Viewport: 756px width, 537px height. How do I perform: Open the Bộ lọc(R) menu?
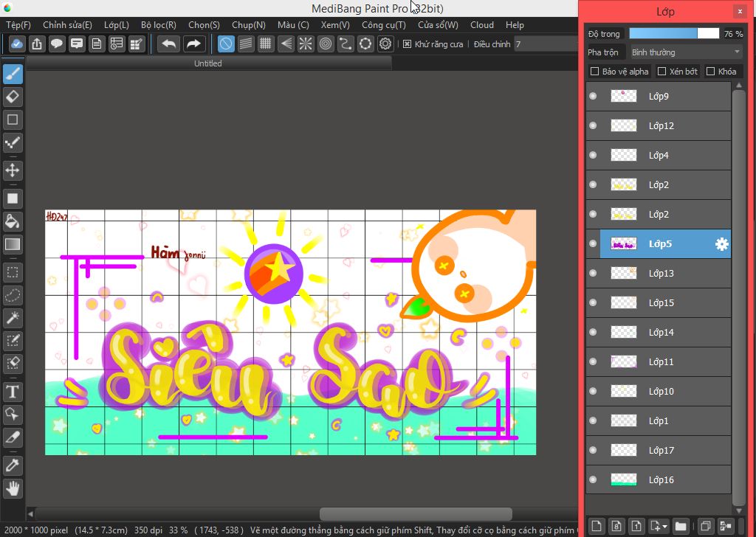click(x=158, y=25)
